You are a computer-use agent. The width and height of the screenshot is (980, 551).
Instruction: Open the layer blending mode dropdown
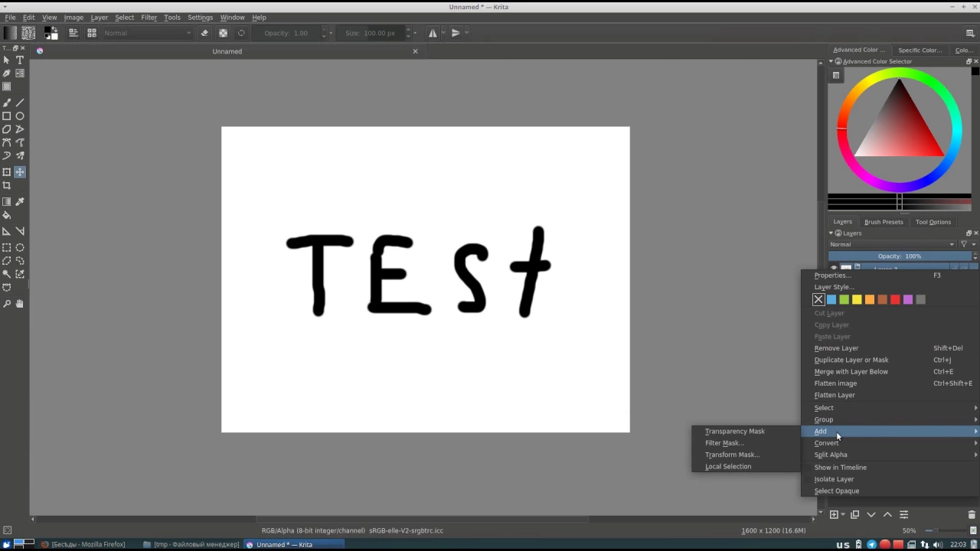coord(892,244)
